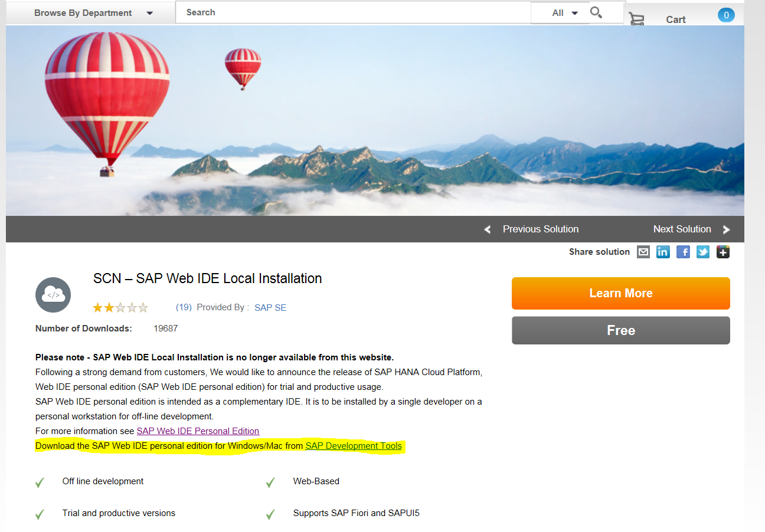Click the search magnifier icon
Image resolution: width=765 pixels, height=532 pixels.
click(596, 12)
